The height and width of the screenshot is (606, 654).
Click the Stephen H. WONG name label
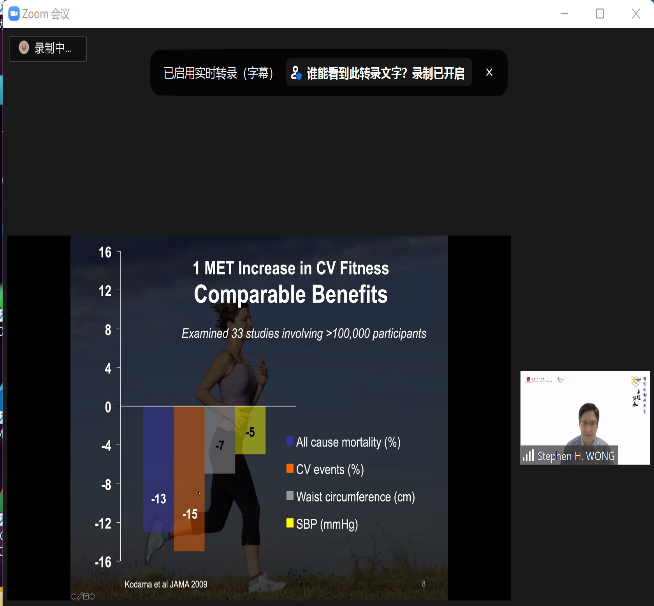click(x=576, y=456)
